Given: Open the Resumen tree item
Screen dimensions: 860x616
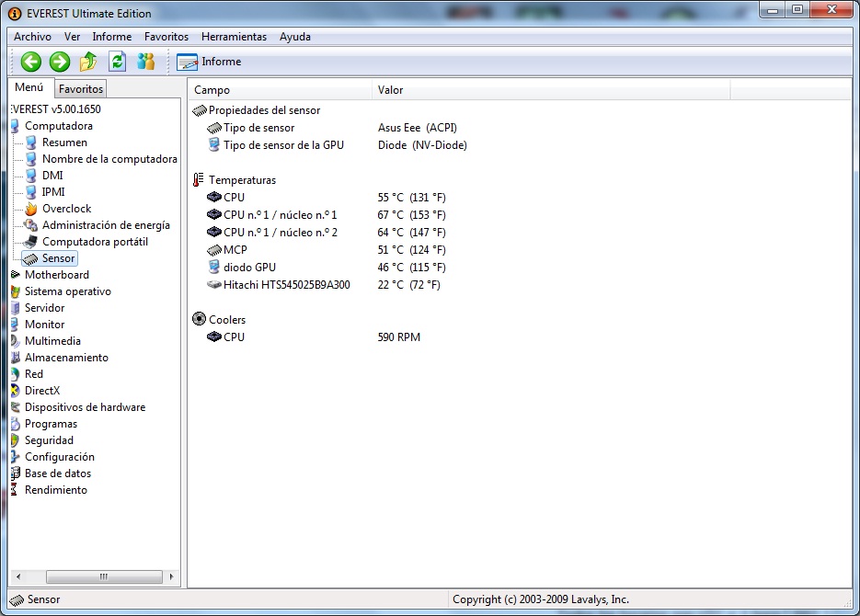Looking at the screenshot, I should click(64, 143).
